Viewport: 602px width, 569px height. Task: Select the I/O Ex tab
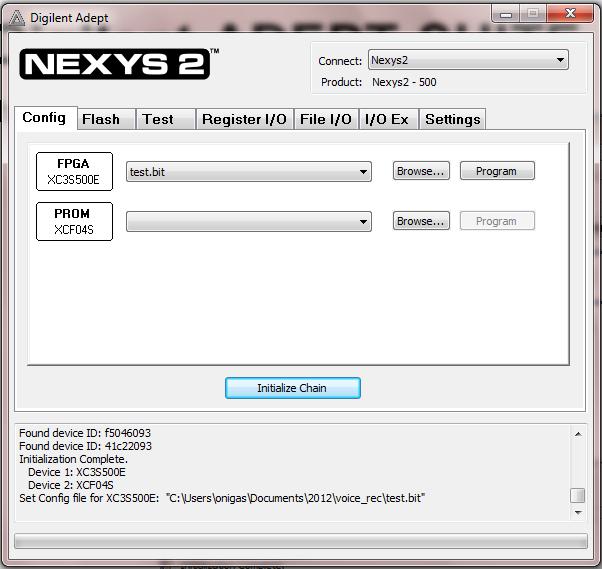[x=389, y=119]
